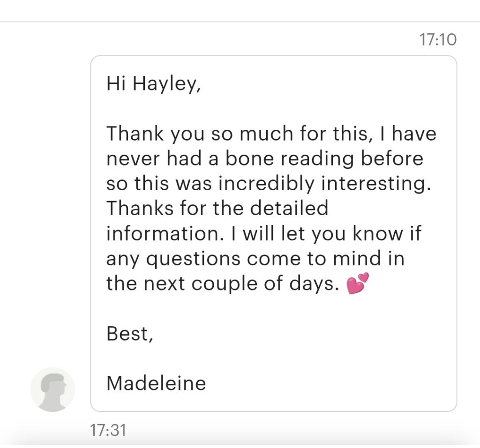Viewport: 480px width, 448px height.
Task: Click the "Madeleine" signature
Action: 156,383
